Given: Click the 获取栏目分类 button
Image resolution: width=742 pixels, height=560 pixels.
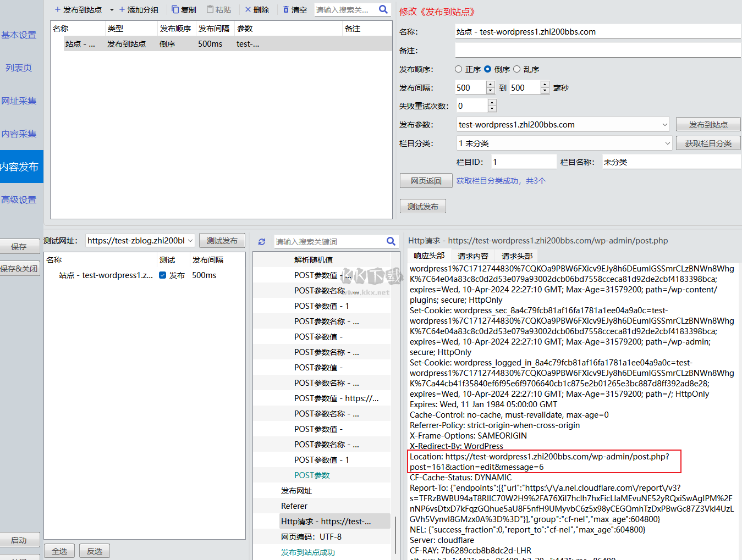Looking at the screenshot, I should coord(708,143).
